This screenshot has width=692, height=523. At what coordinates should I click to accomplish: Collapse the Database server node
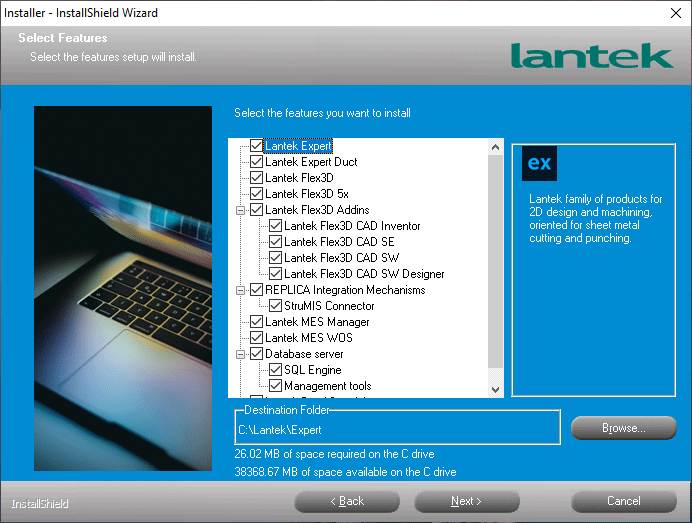(x=241, y=354)
